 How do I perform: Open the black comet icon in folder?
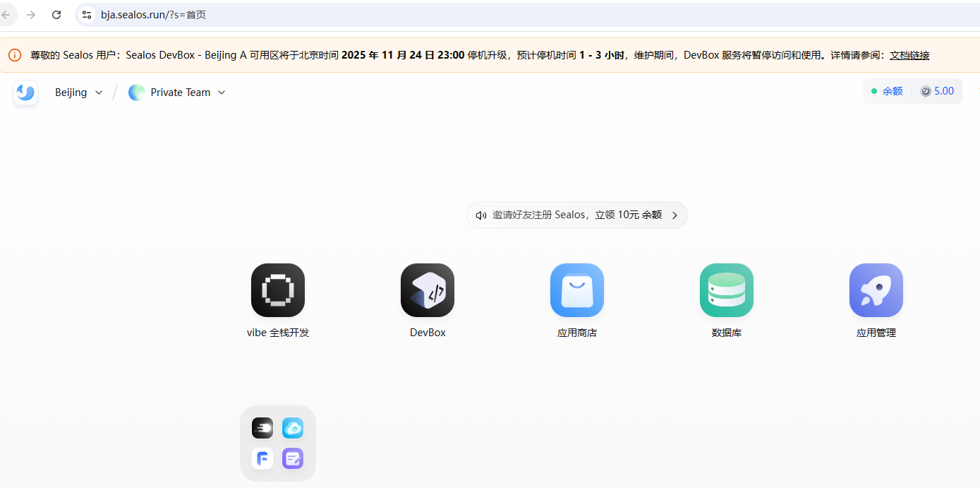coord(262,428)
